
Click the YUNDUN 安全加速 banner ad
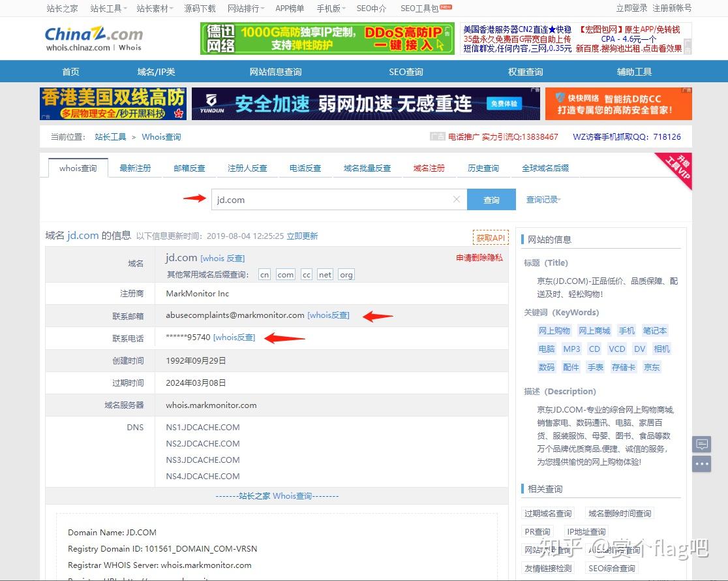point(365,104)
